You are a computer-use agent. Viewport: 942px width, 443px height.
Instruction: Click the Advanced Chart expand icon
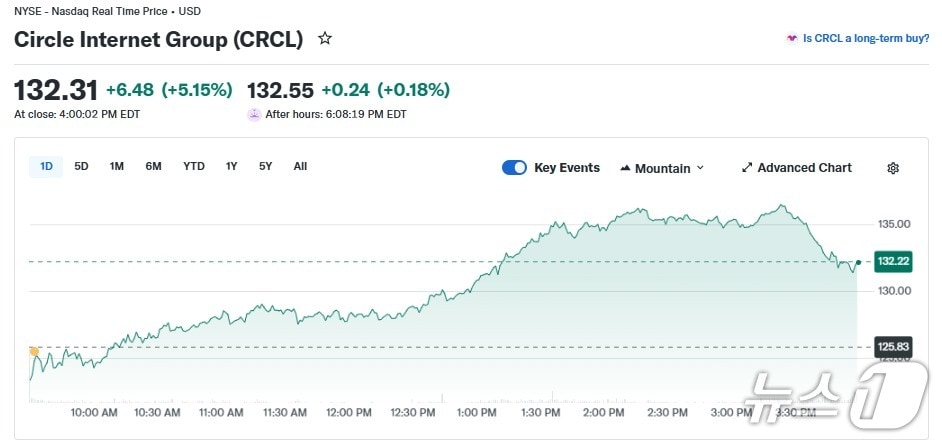point(746,168)
